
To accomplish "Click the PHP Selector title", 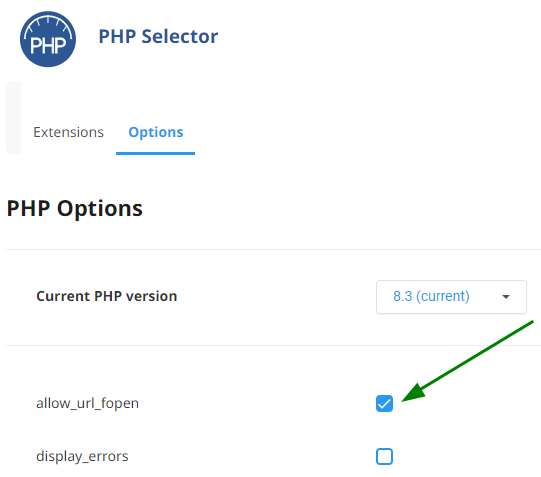I will click(x=158, y=37).
